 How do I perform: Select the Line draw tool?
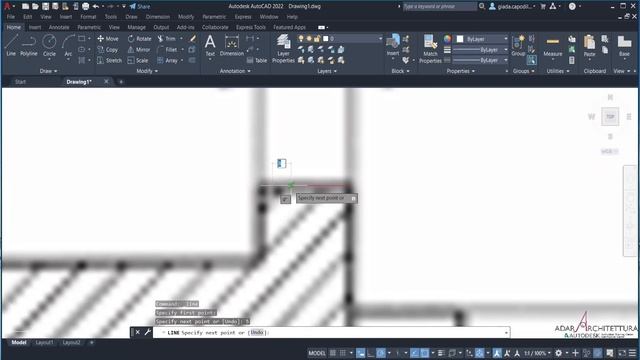(x=11, y=45)
